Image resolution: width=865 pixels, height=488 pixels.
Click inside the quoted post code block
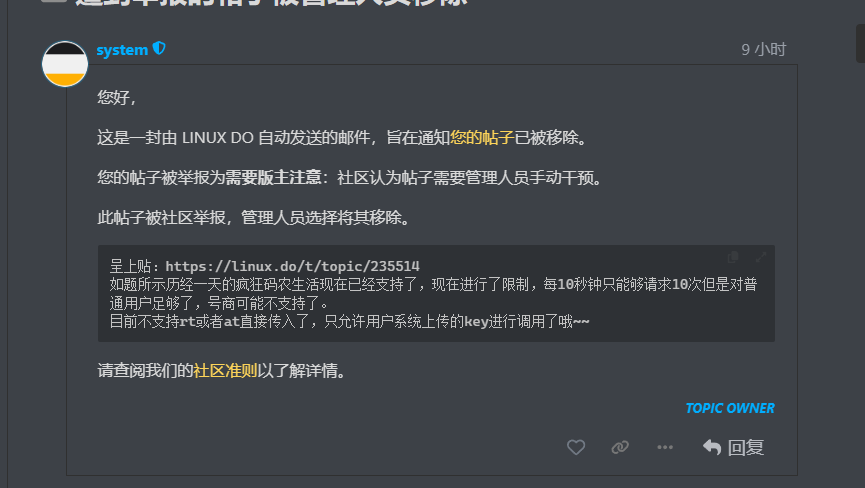(x=436, y=293)
